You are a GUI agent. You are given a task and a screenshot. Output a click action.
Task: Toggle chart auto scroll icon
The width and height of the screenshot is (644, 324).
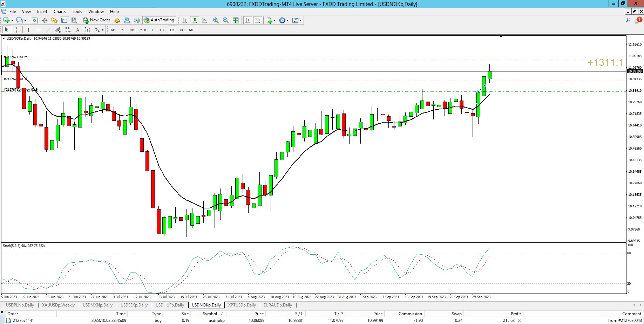248,20
